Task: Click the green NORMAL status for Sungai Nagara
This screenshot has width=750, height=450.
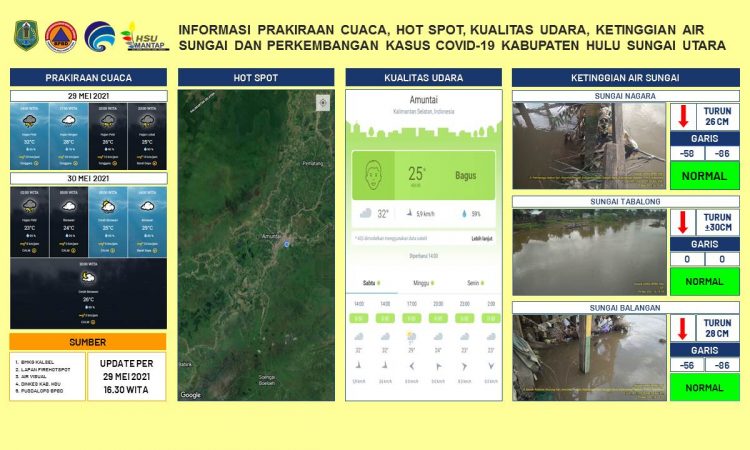Action: pyautogui.click(x=706, y=176)
